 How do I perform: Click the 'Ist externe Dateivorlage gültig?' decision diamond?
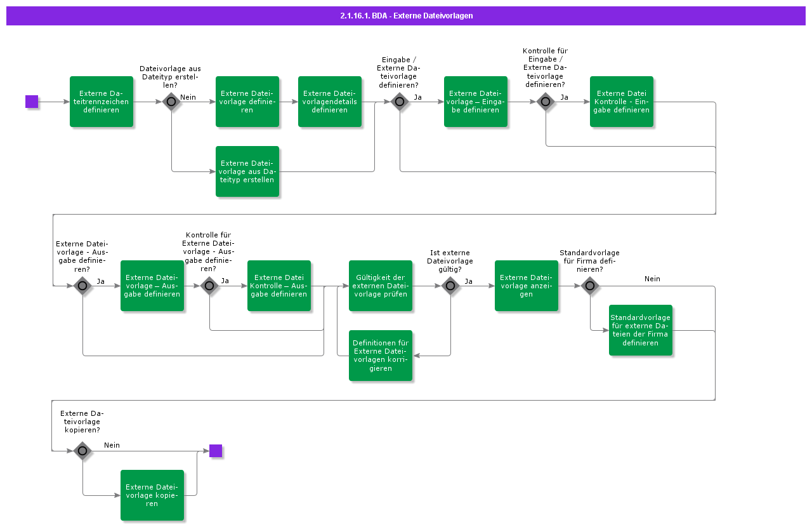tap(450, 286)
